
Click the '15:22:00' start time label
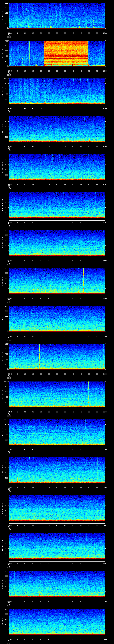9,336
